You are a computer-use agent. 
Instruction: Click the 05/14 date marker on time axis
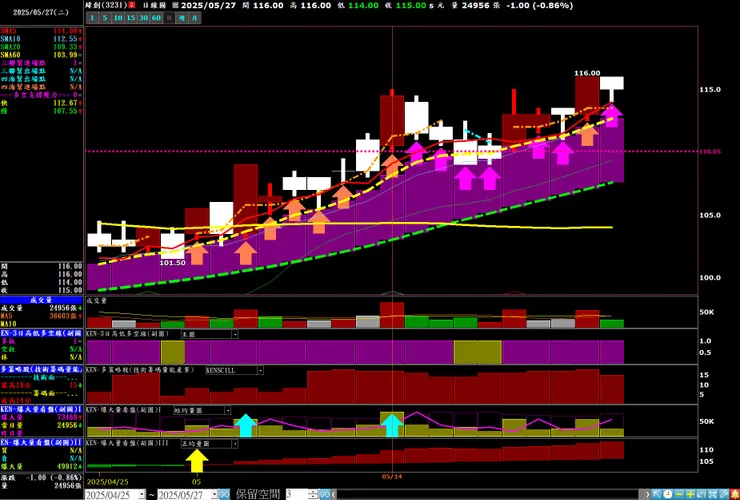pos(392,477)
